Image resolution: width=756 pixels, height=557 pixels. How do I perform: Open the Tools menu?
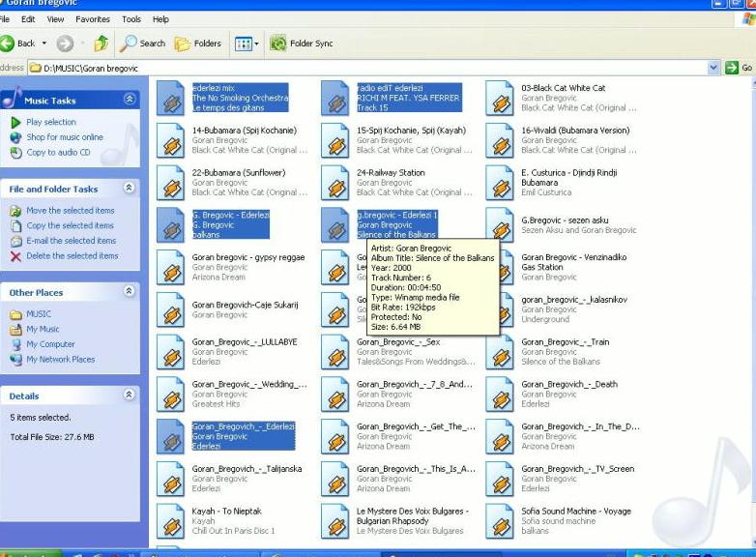(x=131, y=18)
